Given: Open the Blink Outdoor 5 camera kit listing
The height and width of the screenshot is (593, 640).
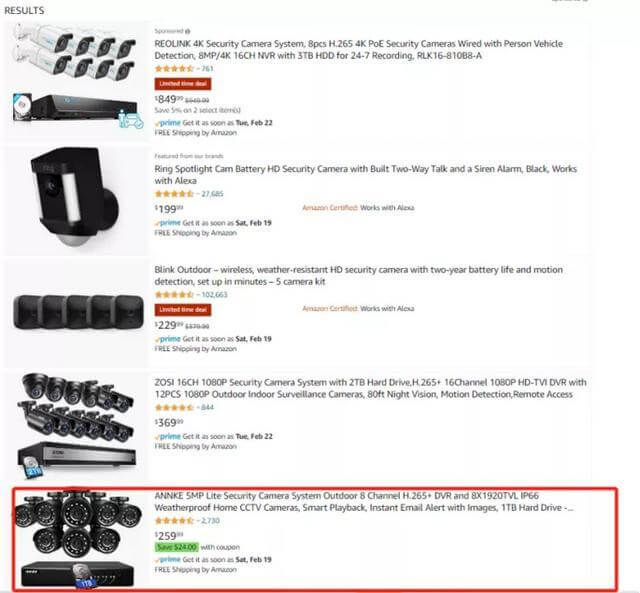Looking at the screenshot, I should pos(358,275).
